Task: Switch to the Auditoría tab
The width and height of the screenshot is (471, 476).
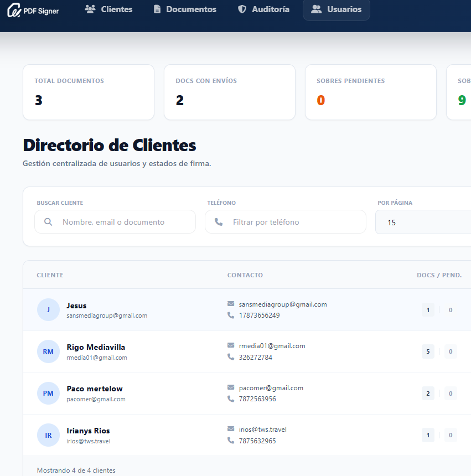Action: [263, 9]
